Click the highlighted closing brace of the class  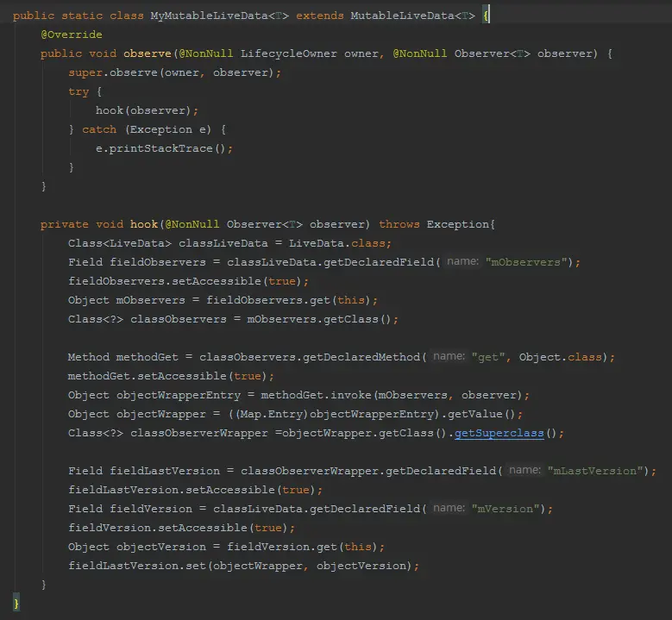[x=16, y=604]
